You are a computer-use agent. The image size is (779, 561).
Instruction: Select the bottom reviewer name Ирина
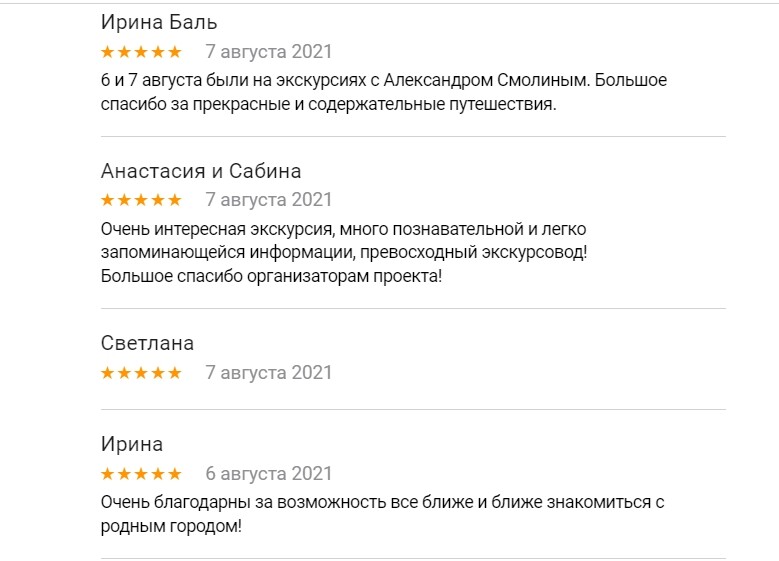click(x=132, y=444)
